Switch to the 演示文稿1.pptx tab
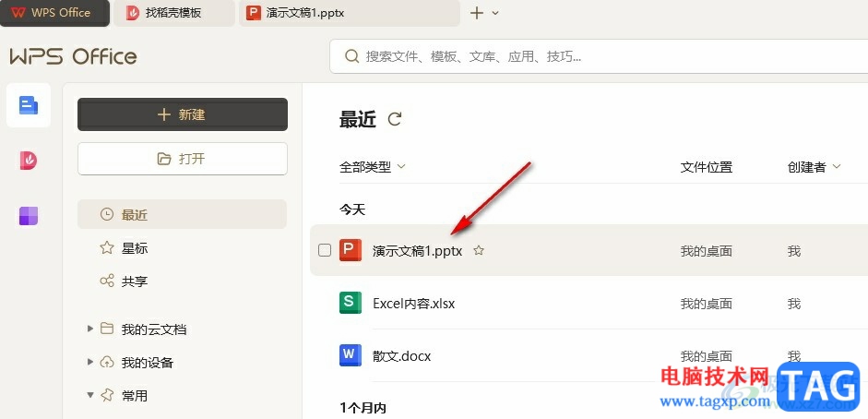The image size is (868, 419). (350, 13)
